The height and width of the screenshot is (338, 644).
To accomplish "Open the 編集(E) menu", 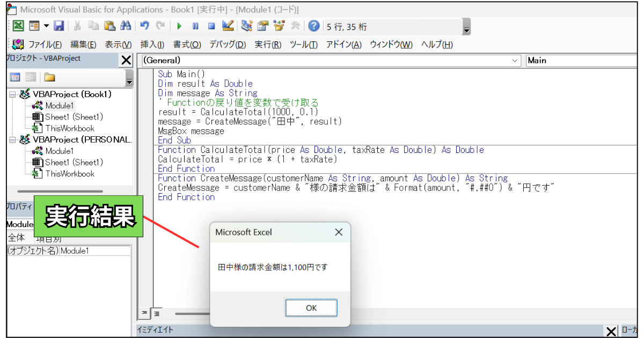I will (x=83, y=45).
